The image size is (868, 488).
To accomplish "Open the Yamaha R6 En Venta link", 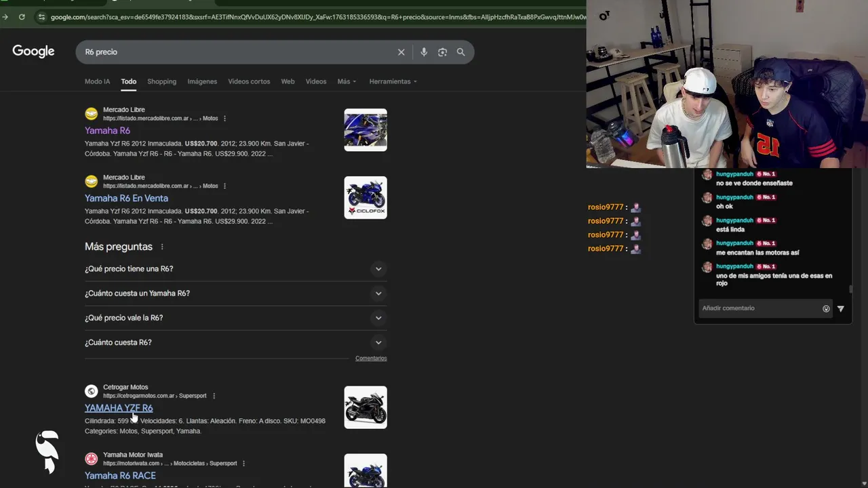I will tap(126, 199).
